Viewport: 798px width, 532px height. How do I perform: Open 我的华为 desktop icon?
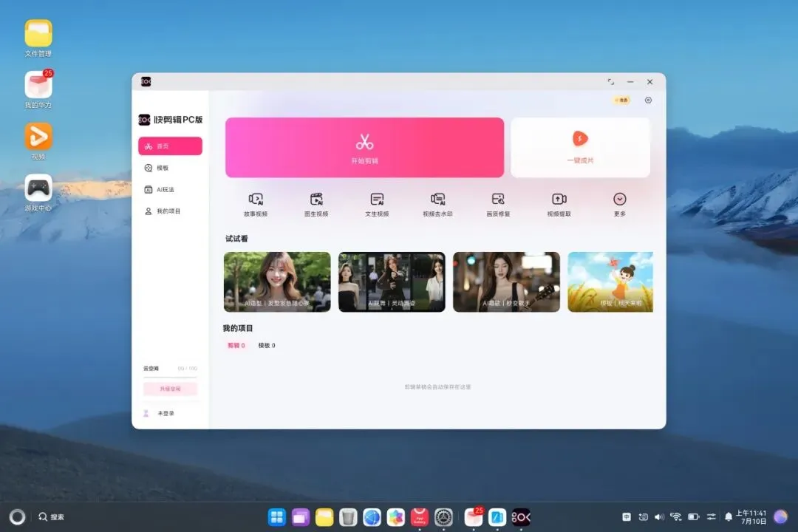pyautogui.click(x=38, y=89)
